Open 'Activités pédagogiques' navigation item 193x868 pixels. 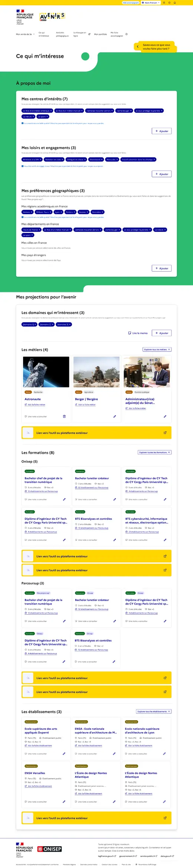click(62, 34)
